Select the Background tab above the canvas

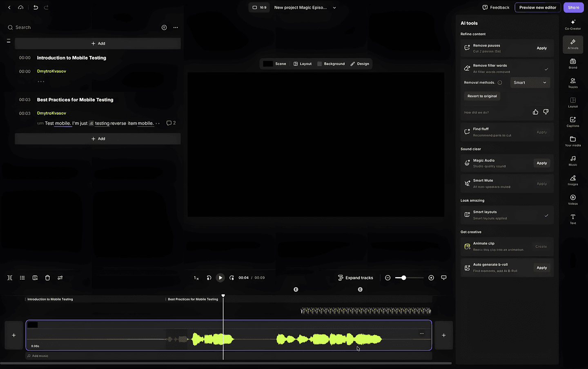(x=331, y=64)
